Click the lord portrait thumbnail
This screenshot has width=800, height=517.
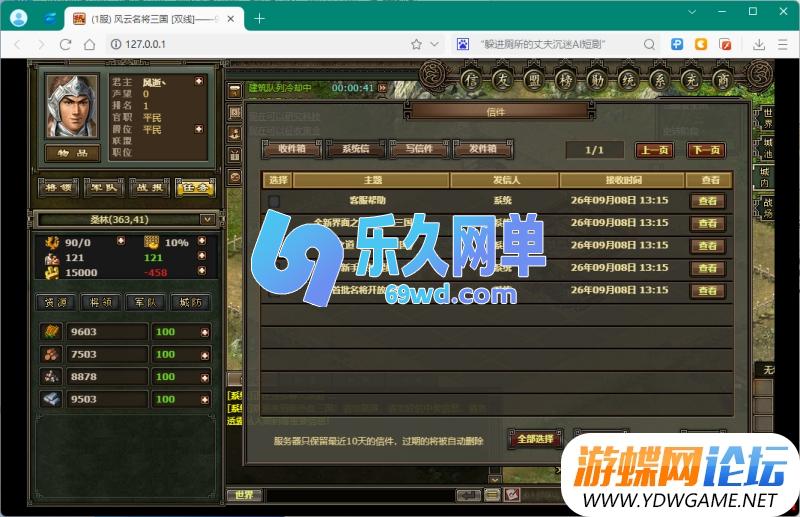(x=72, y=106)
